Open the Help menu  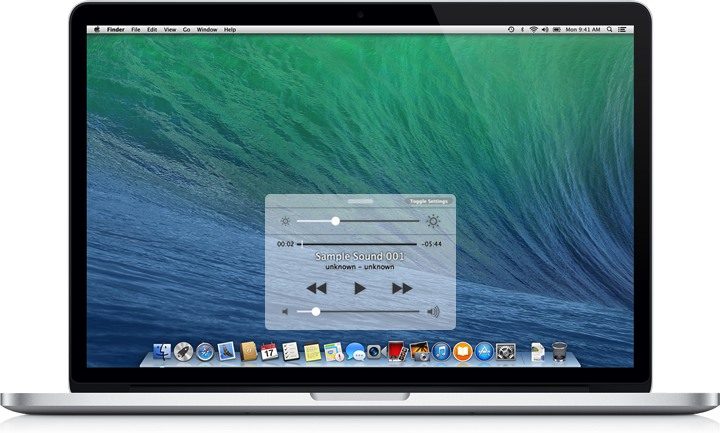[x=230, y=29]
